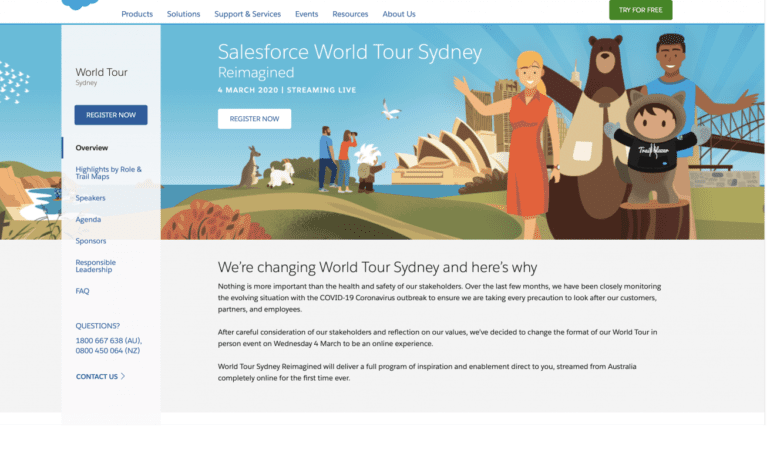This screenshot has height=470, width=780.
Task: Click the World Tour sidebar title
Action: click(101, 72)
